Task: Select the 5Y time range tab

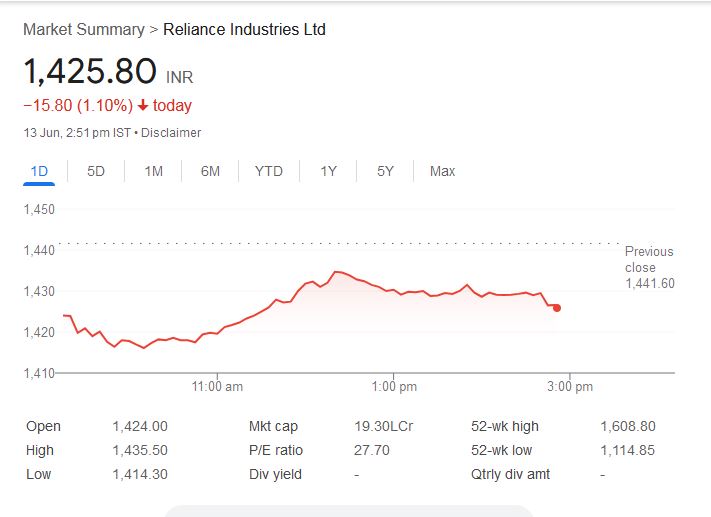Action: [x=385, y=171]
